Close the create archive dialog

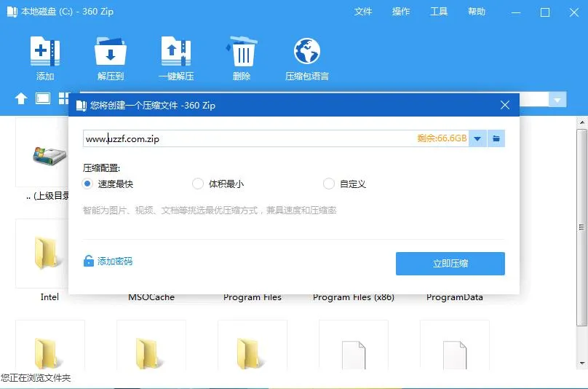coord(505,105)
